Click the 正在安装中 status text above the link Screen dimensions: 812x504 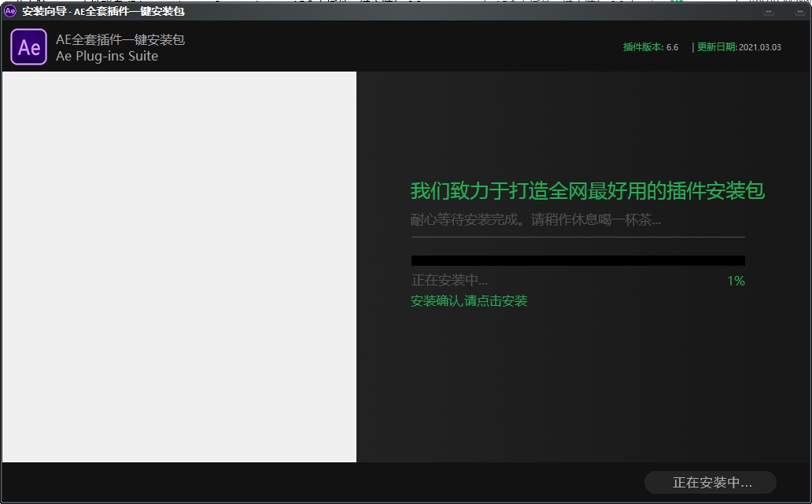(447, 280)
